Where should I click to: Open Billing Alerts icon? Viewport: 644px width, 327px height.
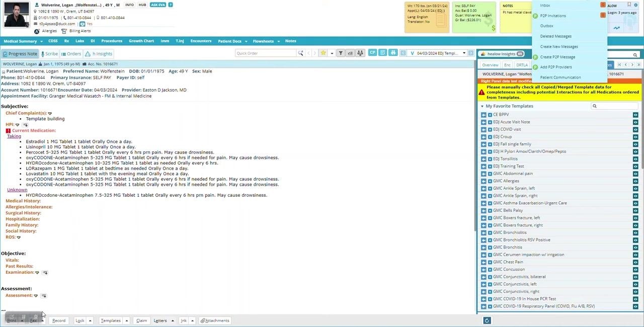[64, 31]
